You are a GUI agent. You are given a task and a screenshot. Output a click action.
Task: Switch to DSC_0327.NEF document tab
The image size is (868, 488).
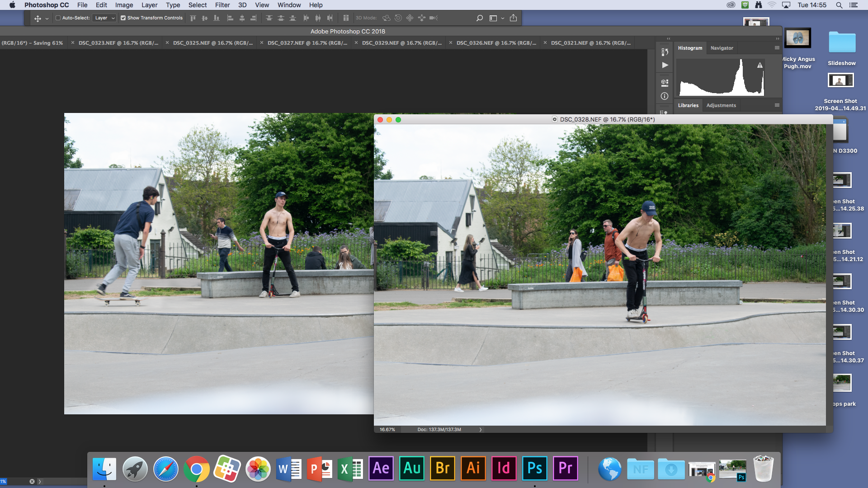point(307,43)
